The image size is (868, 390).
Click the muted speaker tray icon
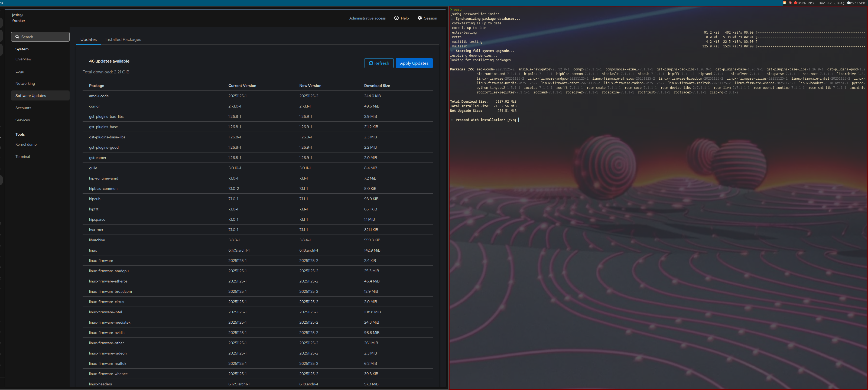tap(790, 3)
